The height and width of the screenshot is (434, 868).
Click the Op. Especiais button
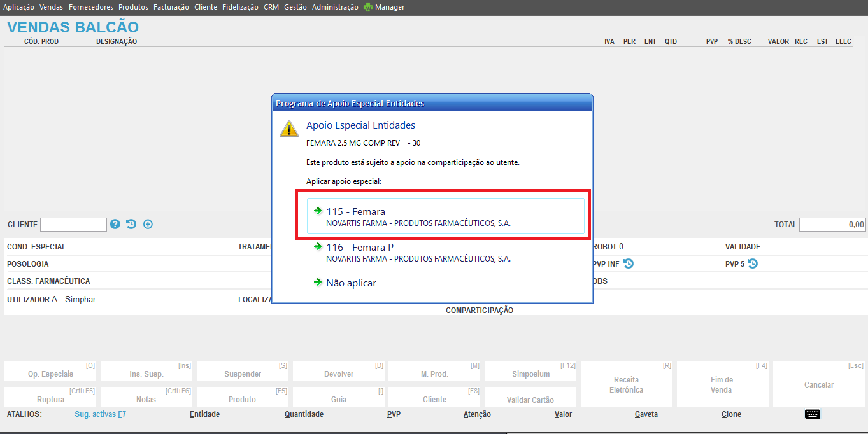pyautogui.click(x=51, y=372)
